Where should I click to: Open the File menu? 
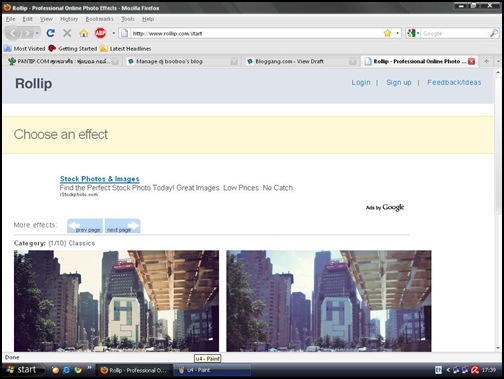(11, 19)
